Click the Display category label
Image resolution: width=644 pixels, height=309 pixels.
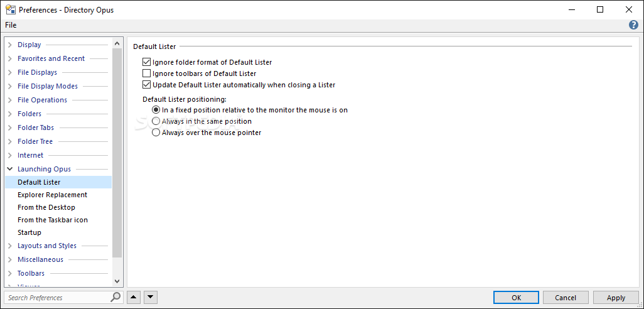[29, 45]
